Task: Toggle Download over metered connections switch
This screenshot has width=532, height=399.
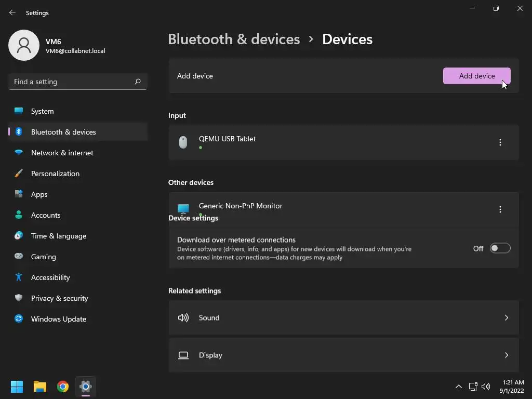Action: tap(500, 248)
